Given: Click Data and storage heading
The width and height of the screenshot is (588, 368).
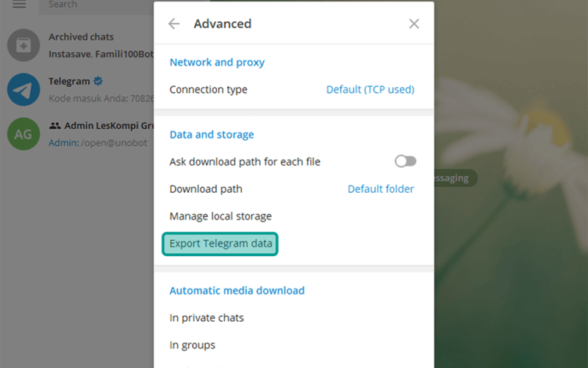Looking at the screenshot, I should click(212, 135).
